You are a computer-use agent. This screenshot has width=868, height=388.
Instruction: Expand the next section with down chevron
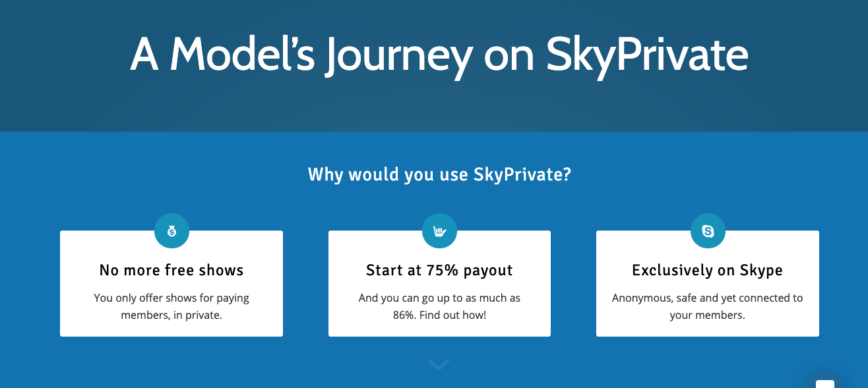tap(439, 364)
